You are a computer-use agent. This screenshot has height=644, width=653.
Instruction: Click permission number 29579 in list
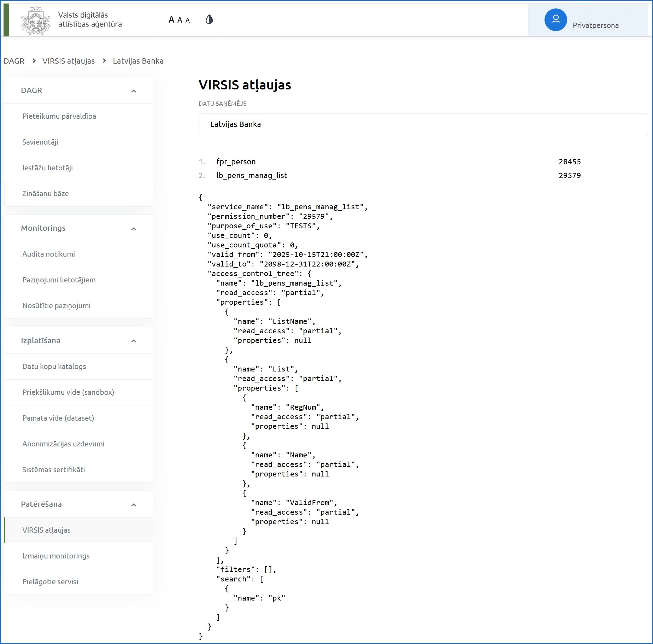coord(570,176)
